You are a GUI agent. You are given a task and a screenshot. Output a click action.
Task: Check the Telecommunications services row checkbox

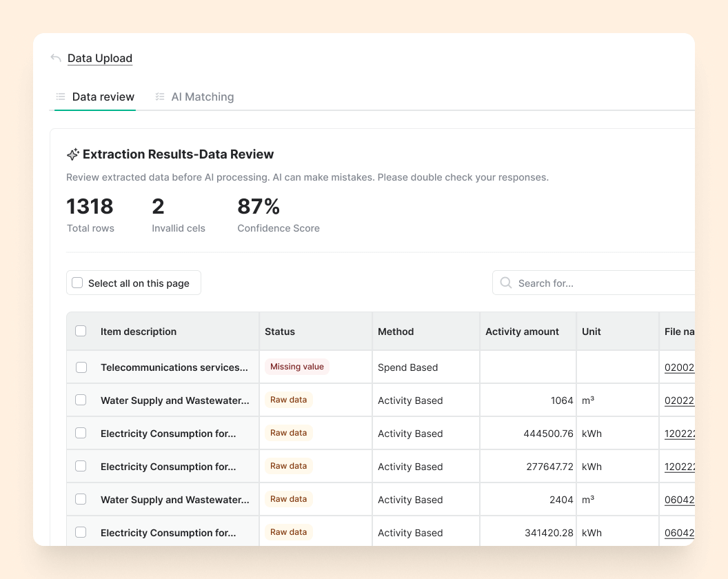coord(81,367)
